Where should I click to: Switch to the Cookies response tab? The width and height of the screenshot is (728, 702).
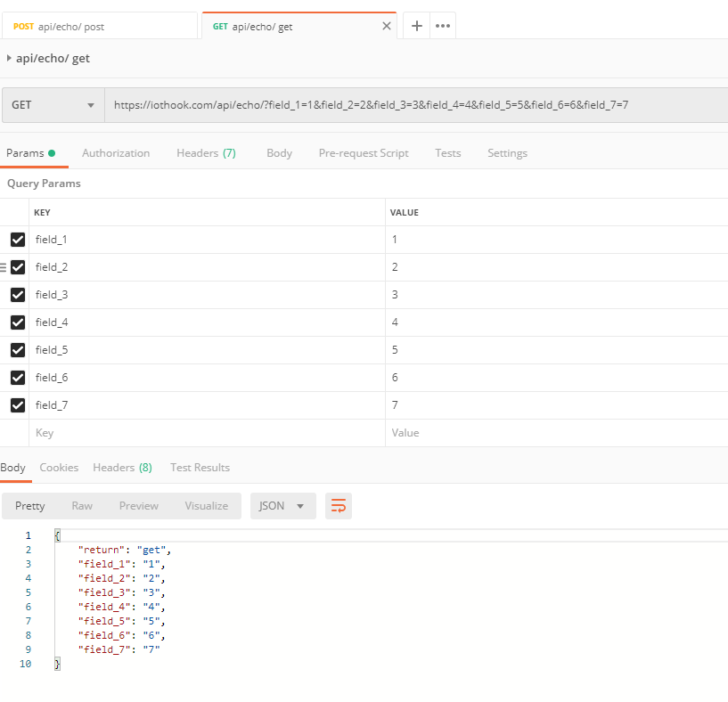pyautogui.click(x=59, y=467)
